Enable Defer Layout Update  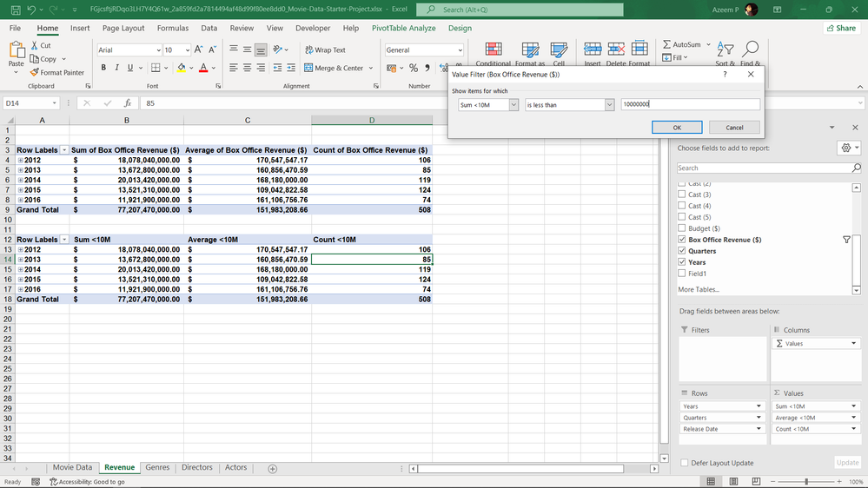pos(685,463)
